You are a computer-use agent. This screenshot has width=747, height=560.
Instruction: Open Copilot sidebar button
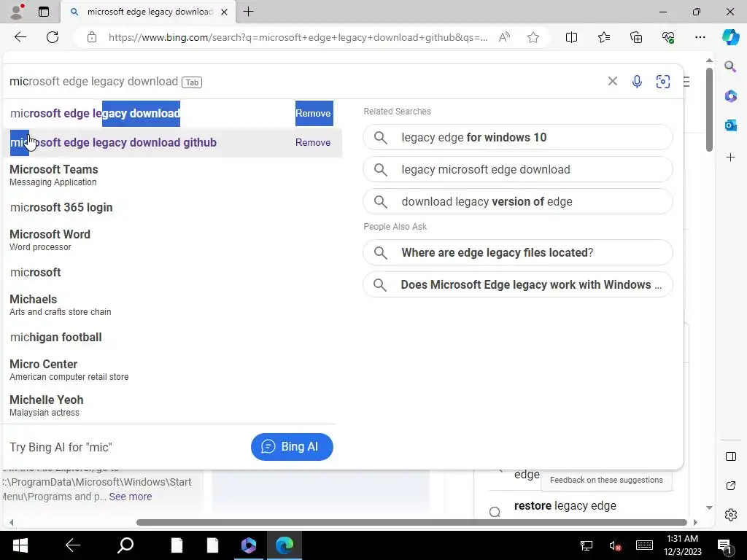coord(730,37)
